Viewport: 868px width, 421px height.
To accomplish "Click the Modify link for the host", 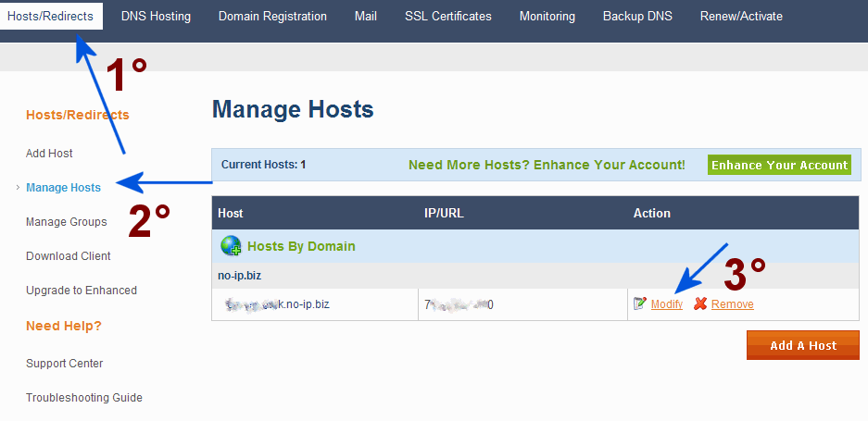I will 666,304.
